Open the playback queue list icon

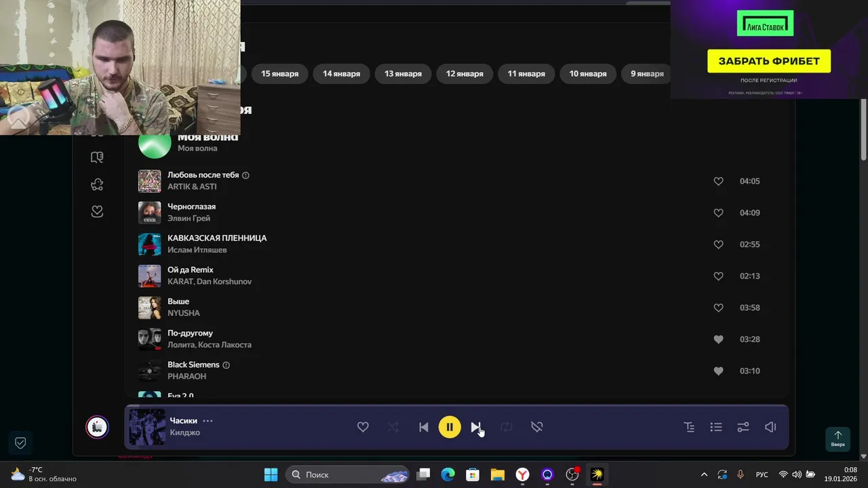coord(716,427)
